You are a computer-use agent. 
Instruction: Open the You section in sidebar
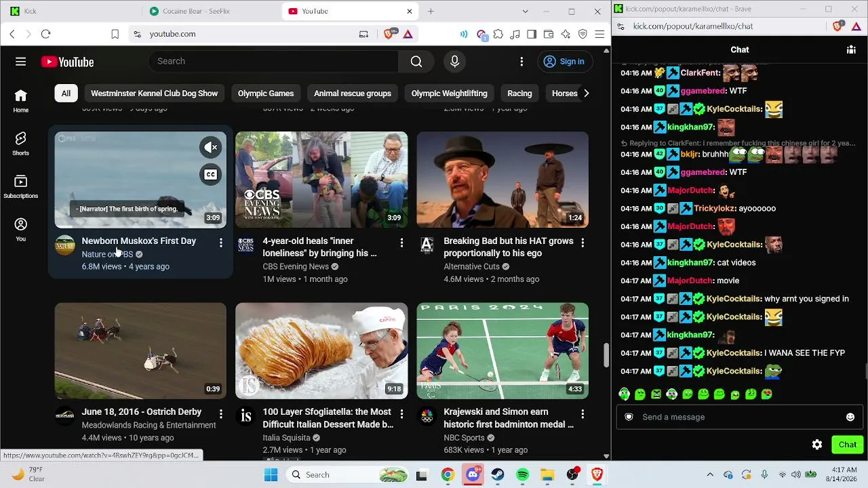(x=21, y=230)
